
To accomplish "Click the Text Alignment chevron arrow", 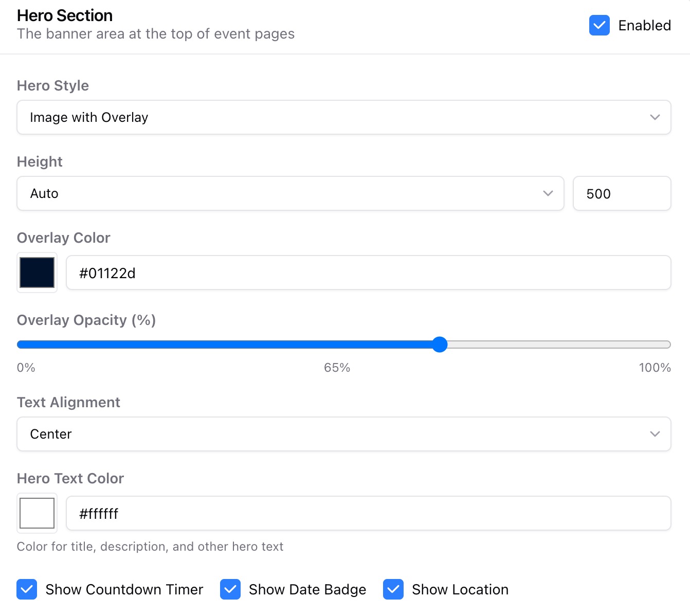I will point(655,434).
